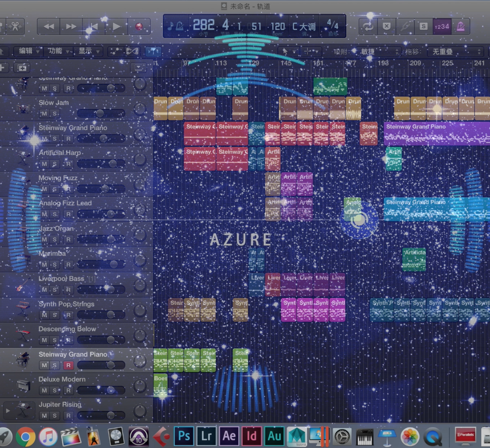
Task: Open Final Cut Pro clapperboard in dock
Action: tap(71, 436)
